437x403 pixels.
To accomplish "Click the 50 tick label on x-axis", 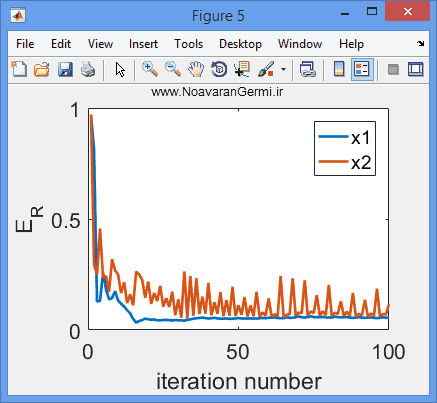I will (238, 352).
